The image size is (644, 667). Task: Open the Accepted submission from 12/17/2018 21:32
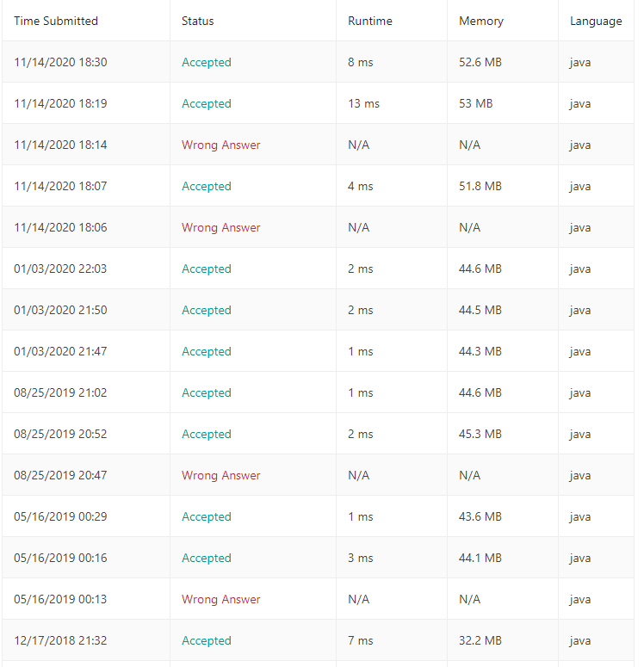(x=207, y=640)
